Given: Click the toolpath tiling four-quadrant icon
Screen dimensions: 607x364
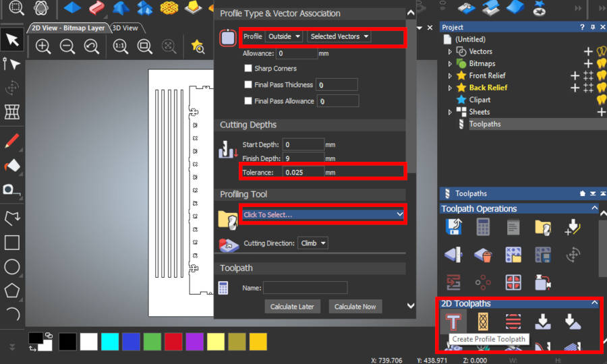Looking at the screenshot, I should coord(513,282).
